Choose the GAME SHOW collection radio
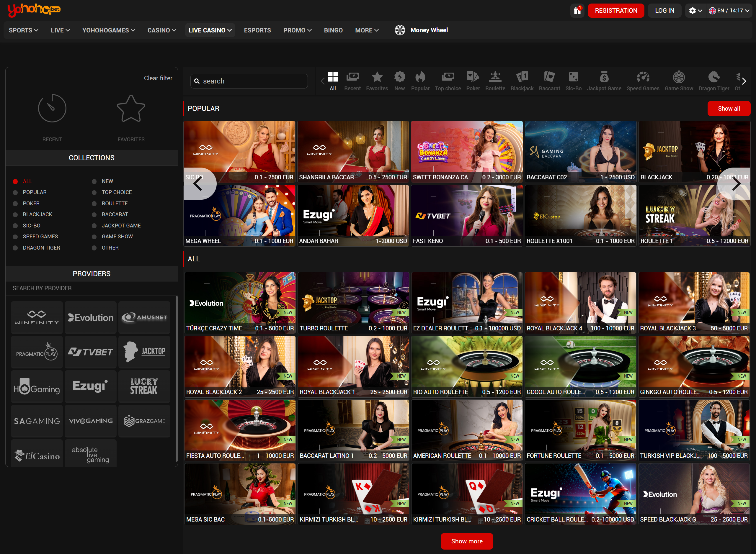Viewport: 756px width, 554px height. [x=94, y=237]
